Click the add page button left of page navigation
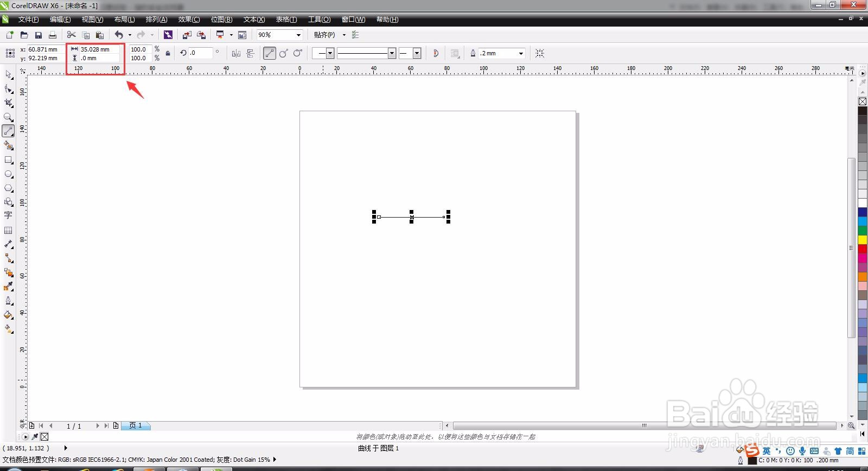This screenshot has height=471, width=868. click(32, 426)
